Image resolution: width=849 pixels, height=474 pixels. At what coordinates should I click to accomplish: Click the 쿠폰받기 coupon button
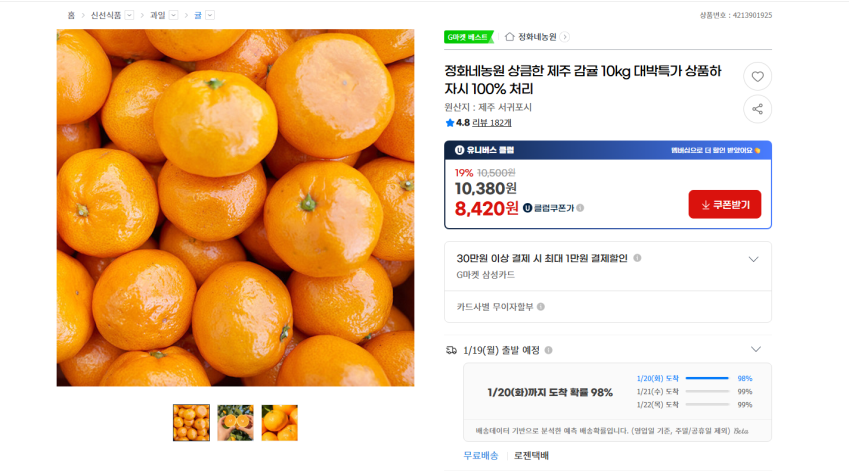725,204
